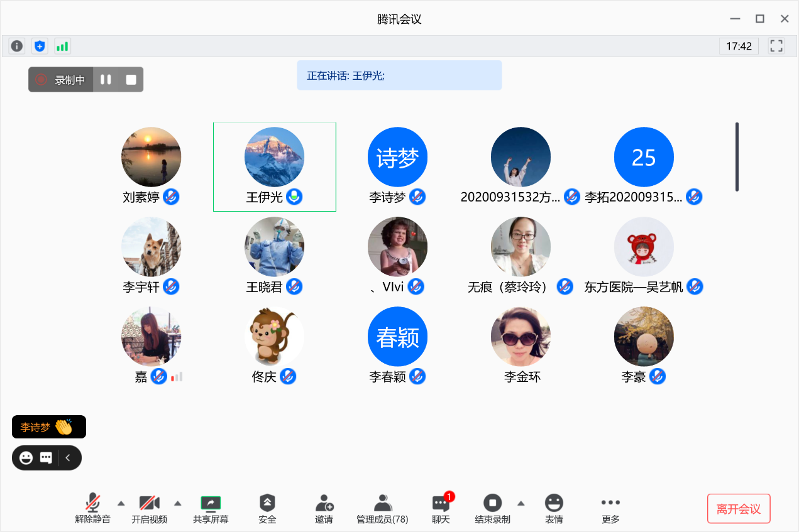Click the participant grid vertical scrollbar

point(737,157)
